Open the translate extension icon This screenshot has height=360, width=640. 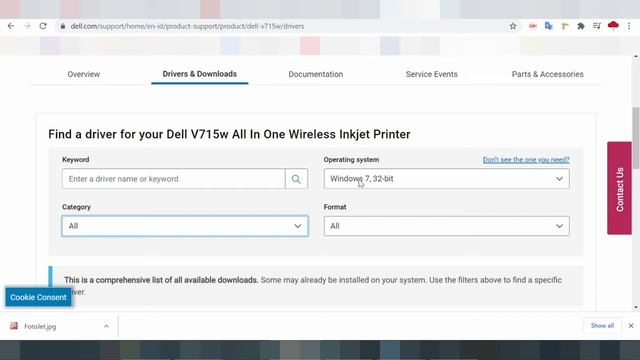549,26
